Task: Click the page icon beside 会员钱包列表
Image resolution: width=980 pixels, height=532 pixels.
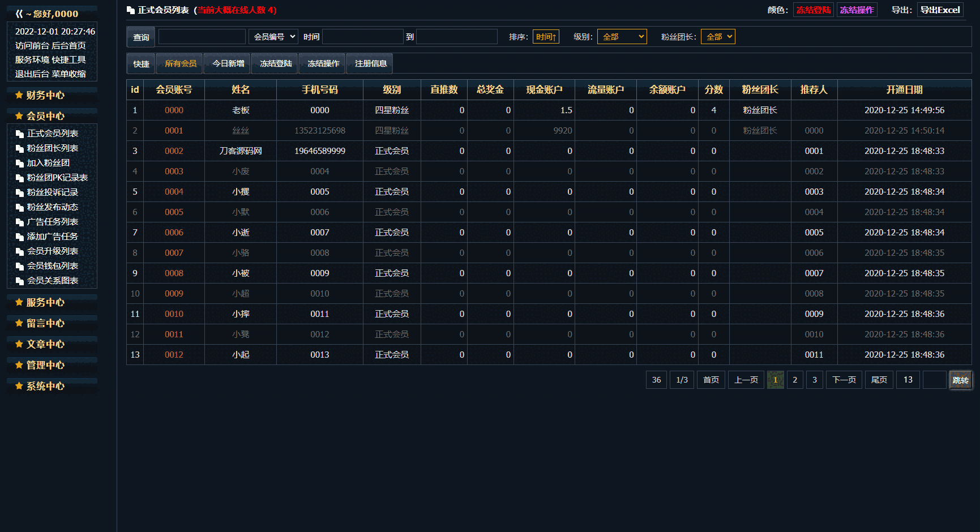Action: point(20,267)
